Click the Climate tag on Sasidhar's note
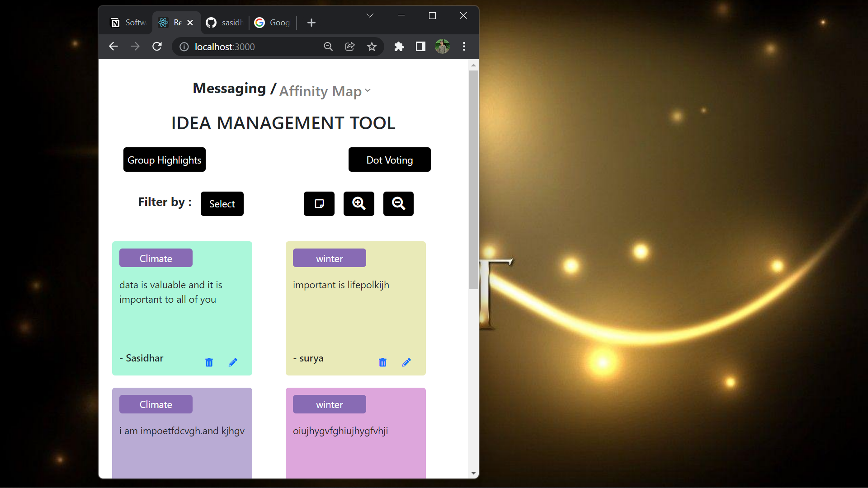Image resolution: width=868 pixels, height=488 pixels. coord(156,258)
